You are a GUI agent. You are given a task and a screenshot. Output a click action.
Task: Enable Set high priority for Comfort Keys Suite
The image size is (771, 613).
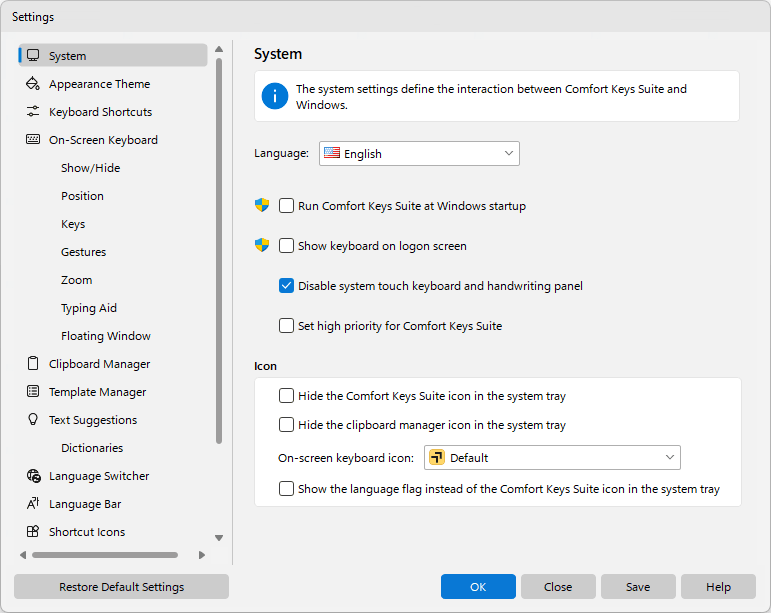[286, 325]
